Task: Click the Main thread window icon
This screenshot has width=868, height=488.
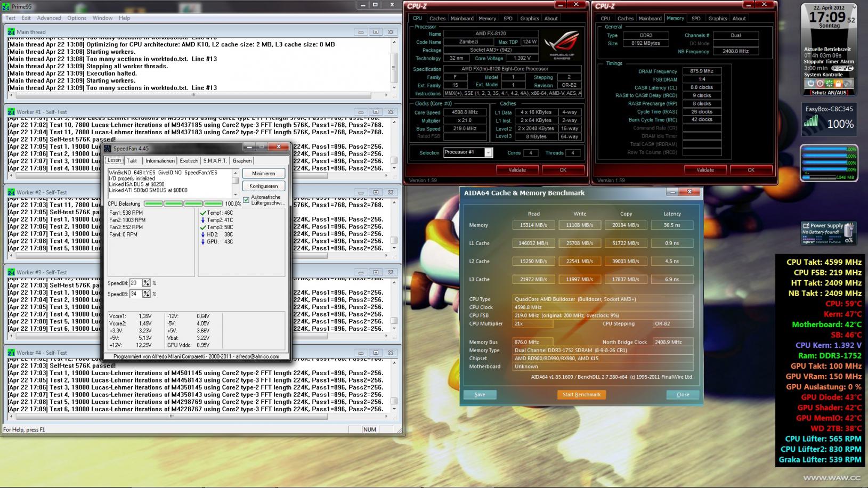Action: pyautogui.click(x=11, y=32)
